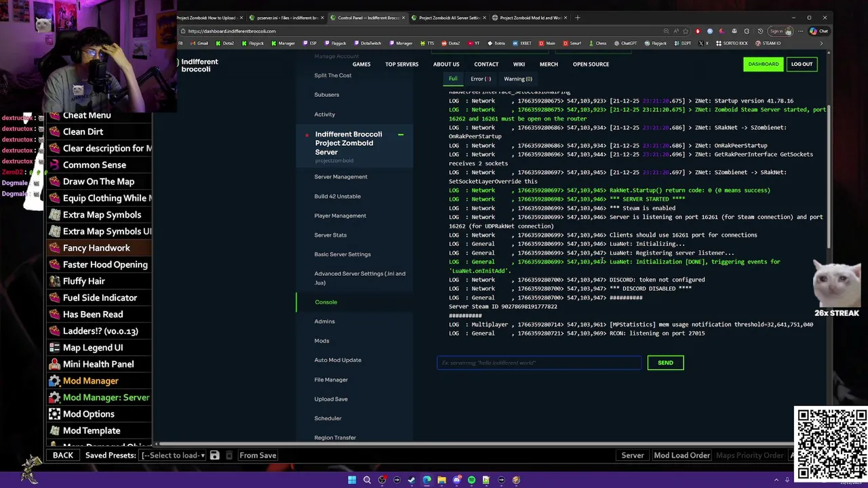
Task: Click the Fuel Side Indicator mod icon
Action: pos(54,298)
